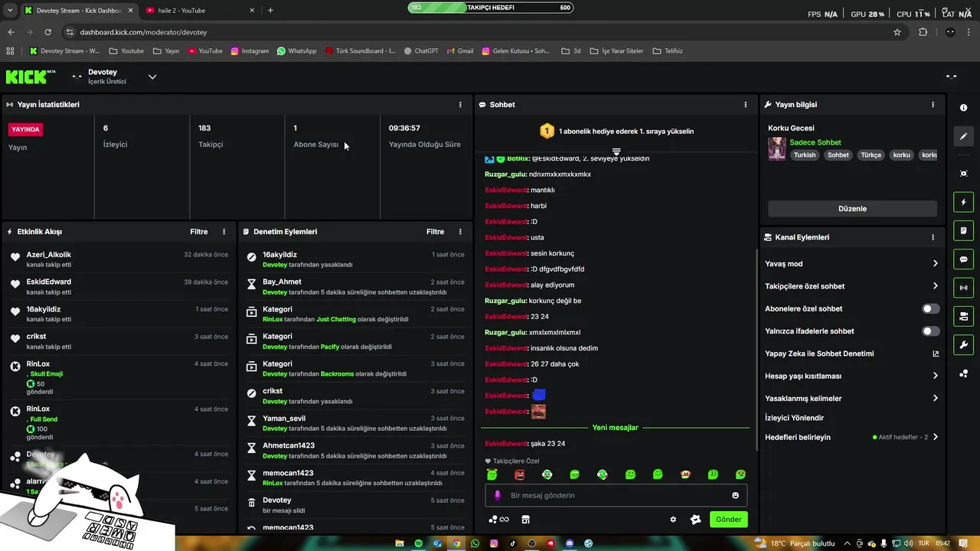
Task: Open Sadece Sohbet category link
Action: pyautogui.click(x=815, y=142)
